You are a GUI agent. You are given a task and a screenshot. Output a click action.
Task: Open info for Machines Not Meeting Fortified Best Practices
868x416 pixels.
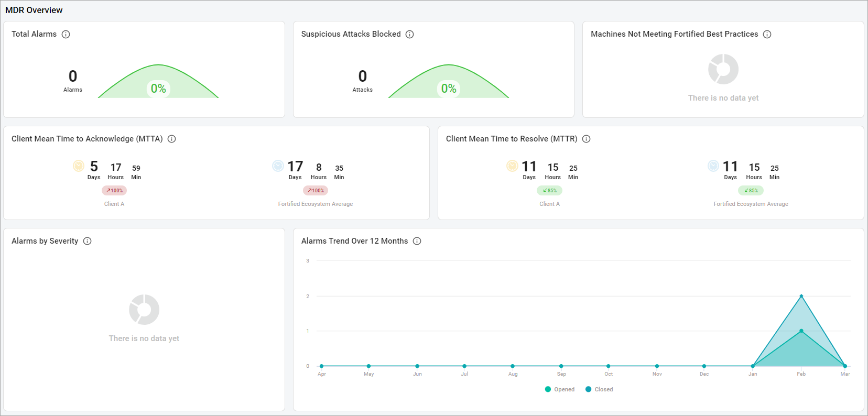pyautogui.click(x=767, y=35)
